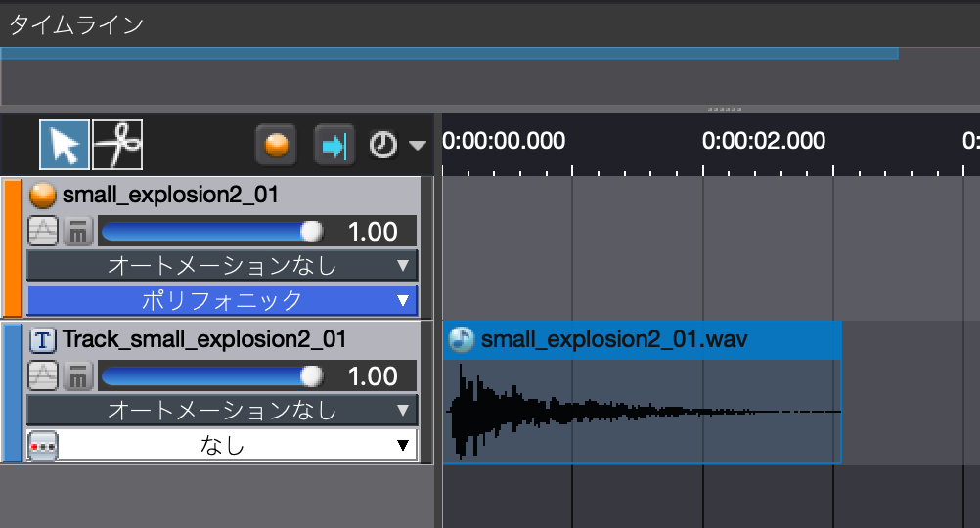980x528 pixels.
Task: Click the blue timeline overview bar
Action: coord(449,54)
